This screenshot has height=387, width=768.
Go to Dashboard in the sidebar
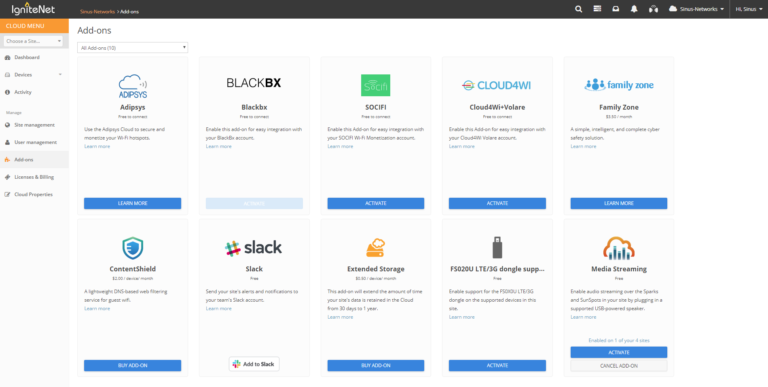tap(27, 58)
